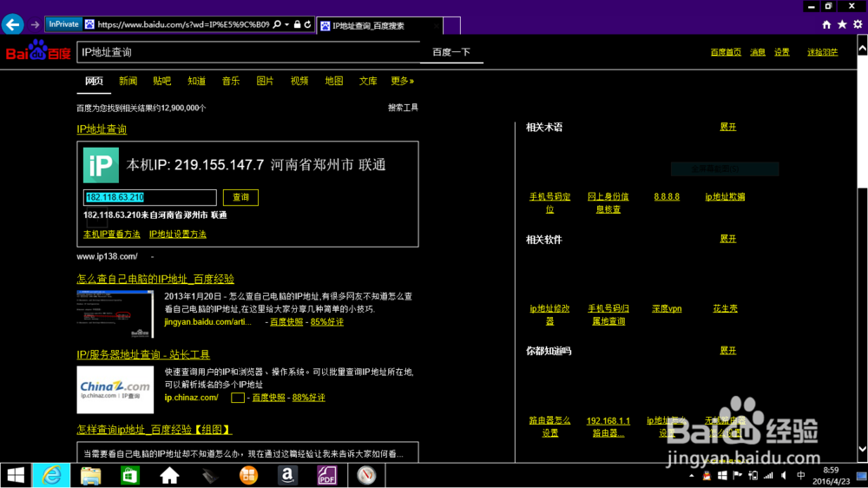The image size is (868, 488).
Task: Click the IP input field with 182.118.63.210
Action: tap(149, 197)
